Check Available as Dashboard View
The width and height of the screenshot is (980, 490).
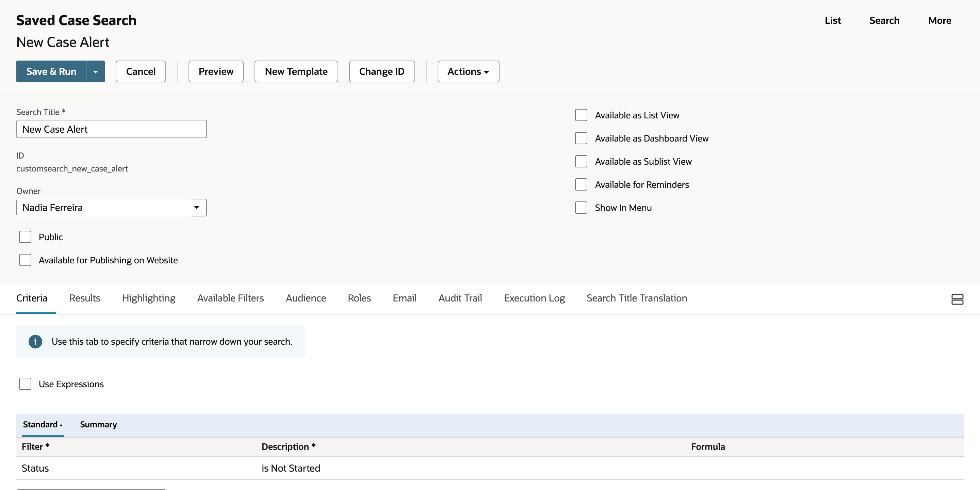point(581,138)
